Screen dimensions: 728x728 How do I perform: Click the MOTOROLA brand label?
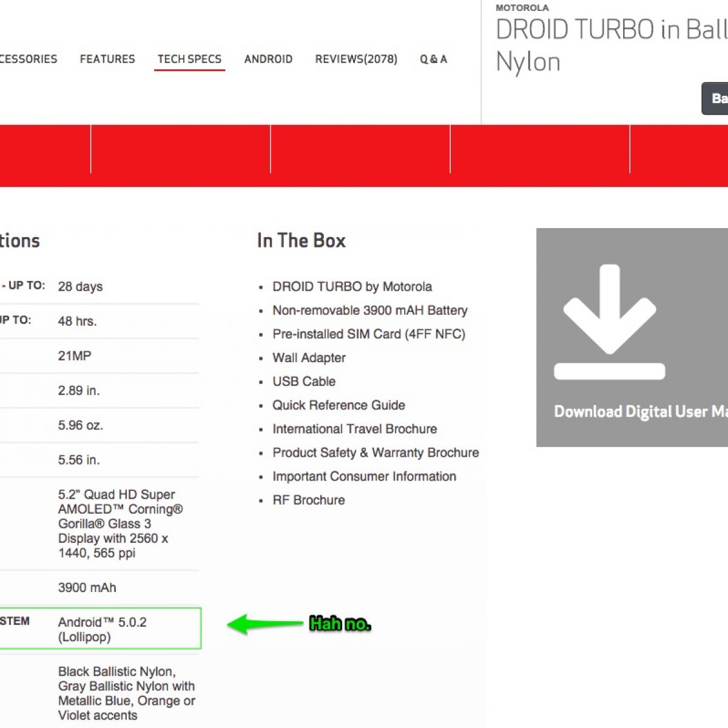pos(522,8)
